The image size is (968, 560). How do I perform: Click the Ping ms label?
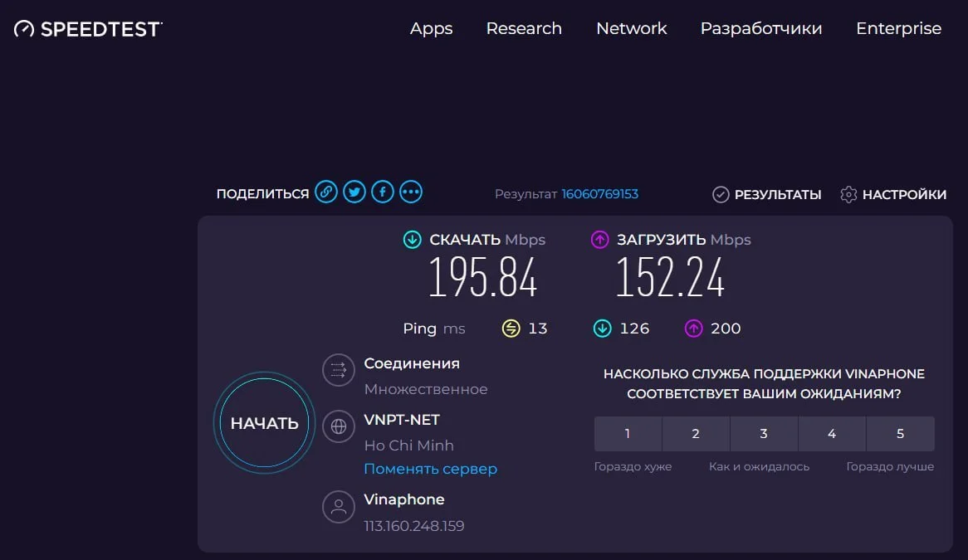(x=434, y=329)
